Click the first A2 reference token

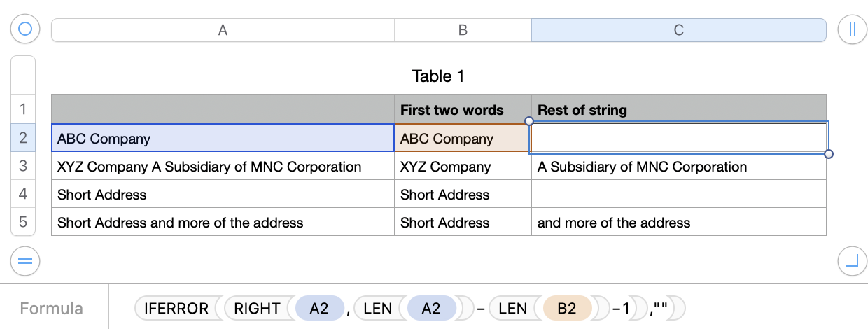[x=319, y=309]
